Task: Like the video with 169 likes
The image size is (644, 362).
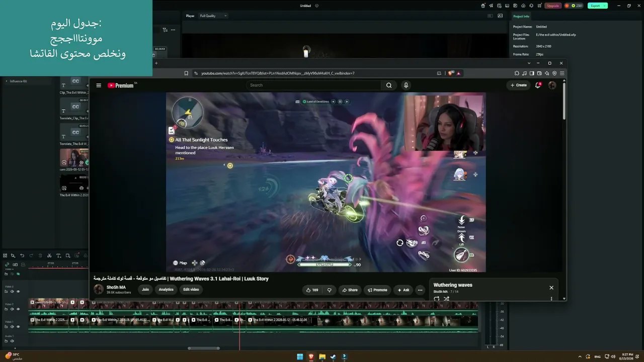Action: click(x=312, y=290)
